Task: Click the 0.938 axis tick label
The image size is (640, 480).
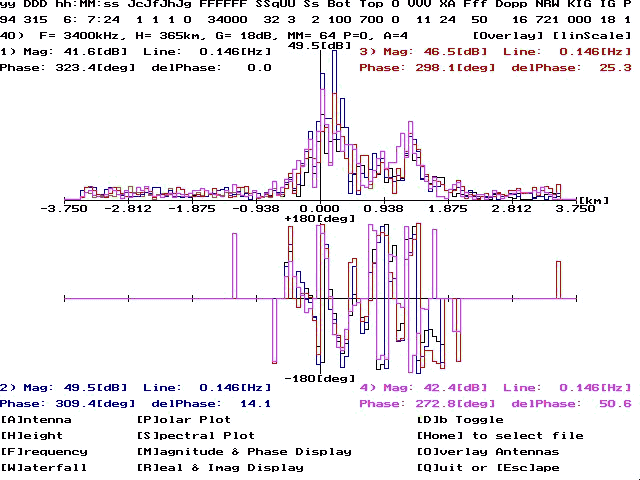Action: click(x=384, y=209)
